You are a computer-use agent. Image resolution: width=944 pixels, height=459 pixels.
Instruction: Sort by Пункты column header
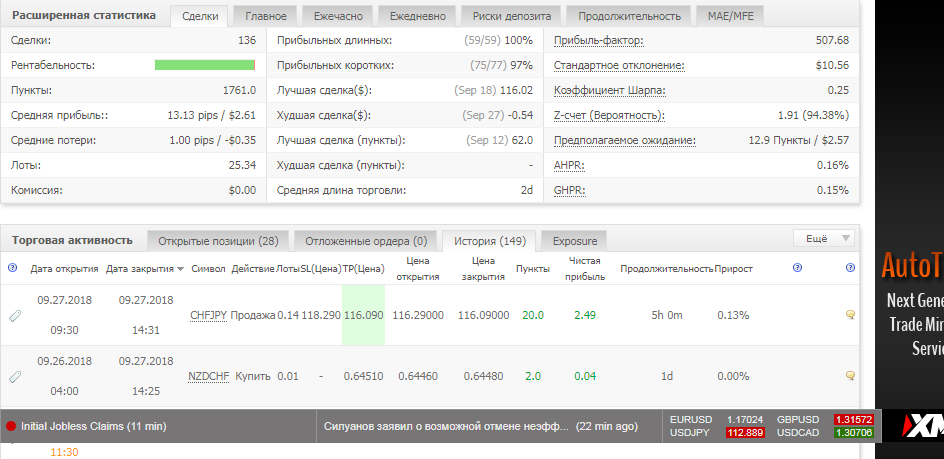click(x=533, y=269)
